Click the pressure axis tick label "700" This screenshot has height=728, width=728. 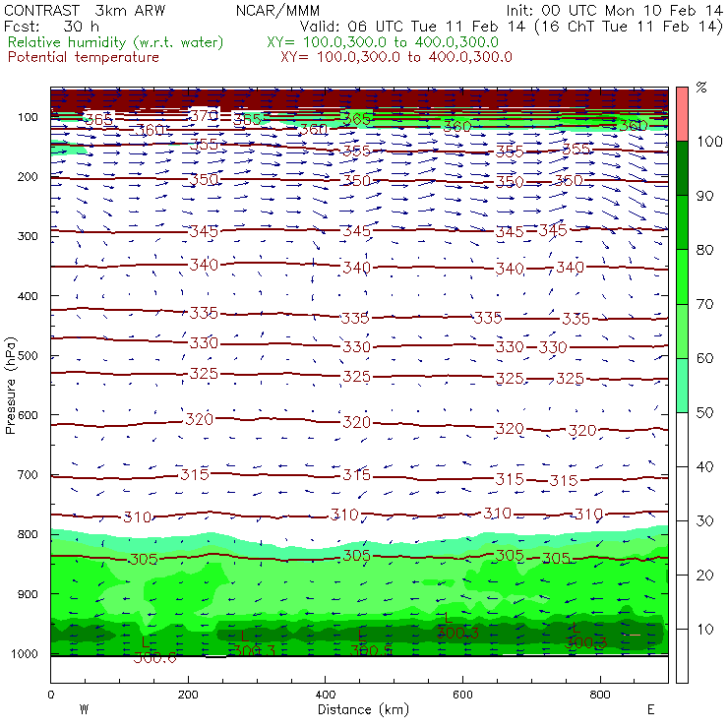click(x=28, y=474)
